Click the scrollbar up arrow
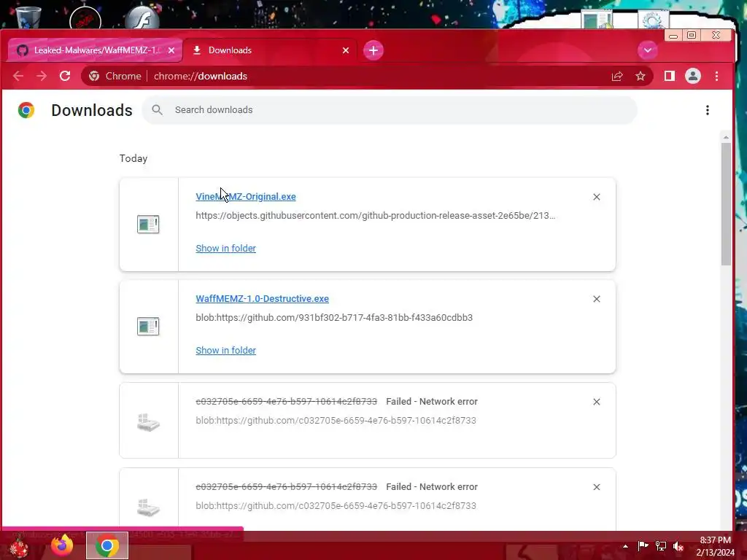 pyautogui.click(x=726, y=138)
